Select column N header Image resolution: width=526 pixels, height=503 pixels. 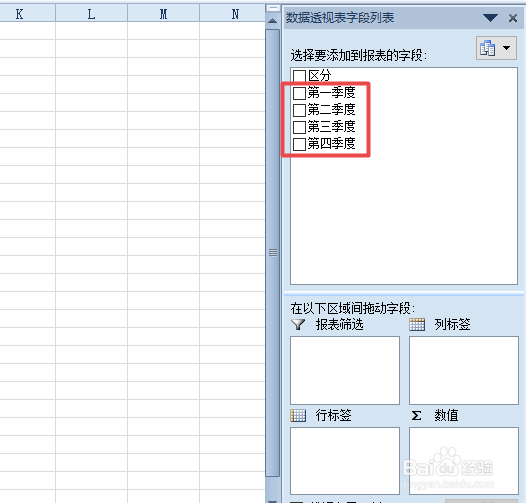[233, 14]
